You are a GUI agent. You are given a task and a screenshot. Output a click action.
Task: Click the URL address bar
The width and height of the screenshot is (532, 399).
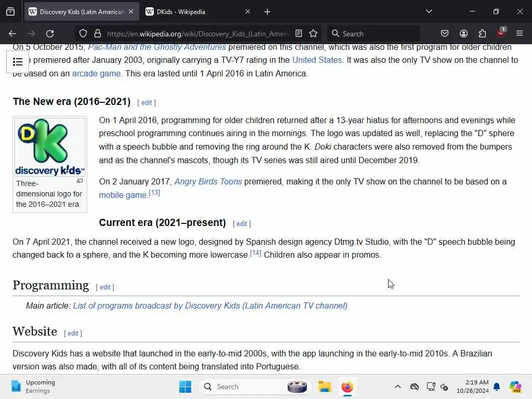point(198,34)
